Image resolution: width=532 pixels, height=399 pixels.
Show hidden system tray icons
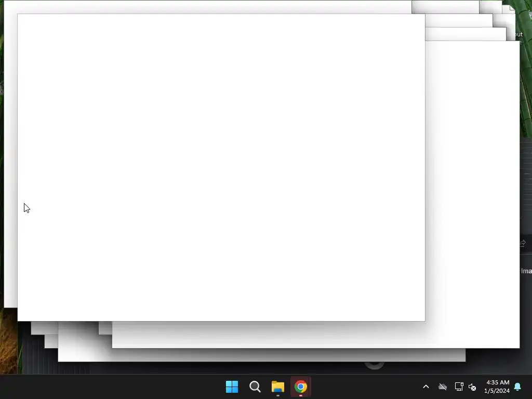pyautogui.click(x=426, y=387)
